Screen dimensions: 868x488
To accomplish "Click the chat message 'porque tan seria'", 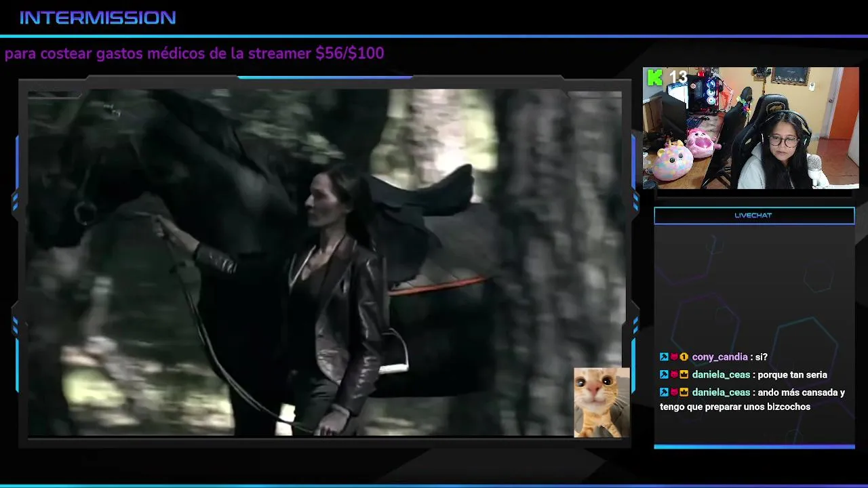I will (x=792, y=375).
